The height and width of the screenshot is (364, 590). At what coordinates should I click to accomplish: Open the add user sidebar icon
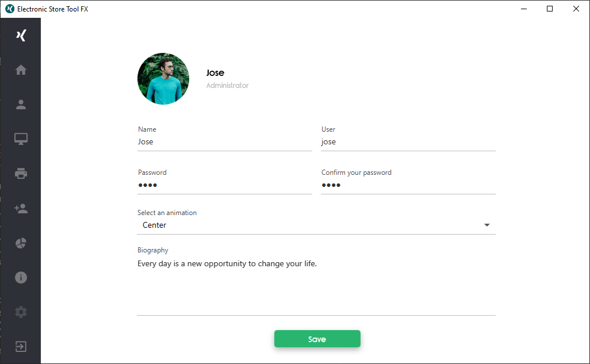[21, 208]
